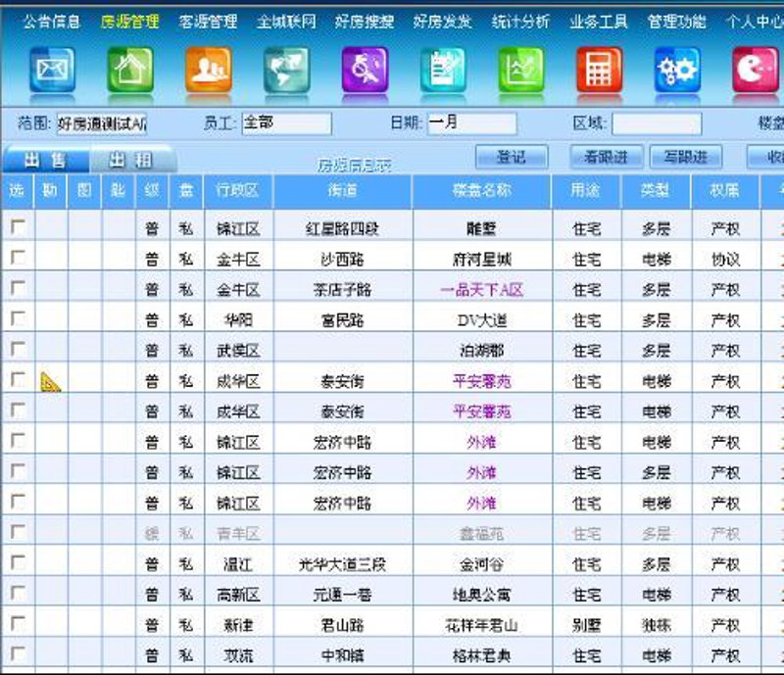This screenshot has height=675, width=784.
Task: Click the DV大道 property name
Action: (481, 320)
